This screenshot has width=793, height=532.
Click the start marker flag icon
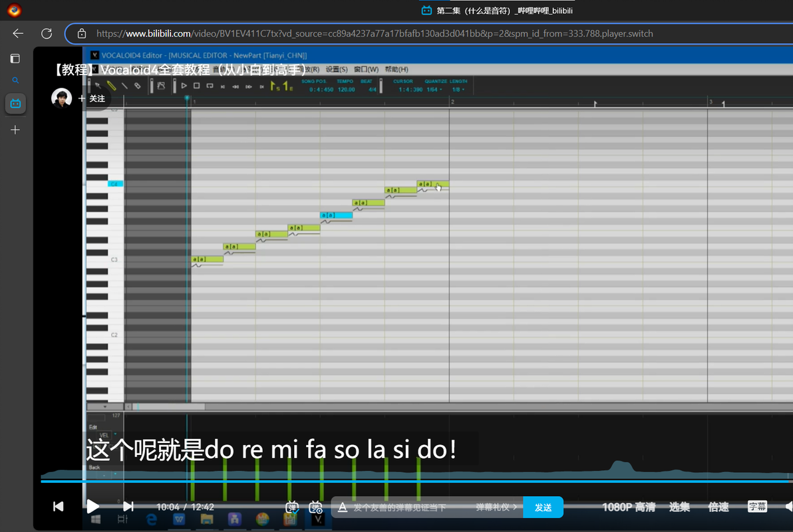coord(275,86)
